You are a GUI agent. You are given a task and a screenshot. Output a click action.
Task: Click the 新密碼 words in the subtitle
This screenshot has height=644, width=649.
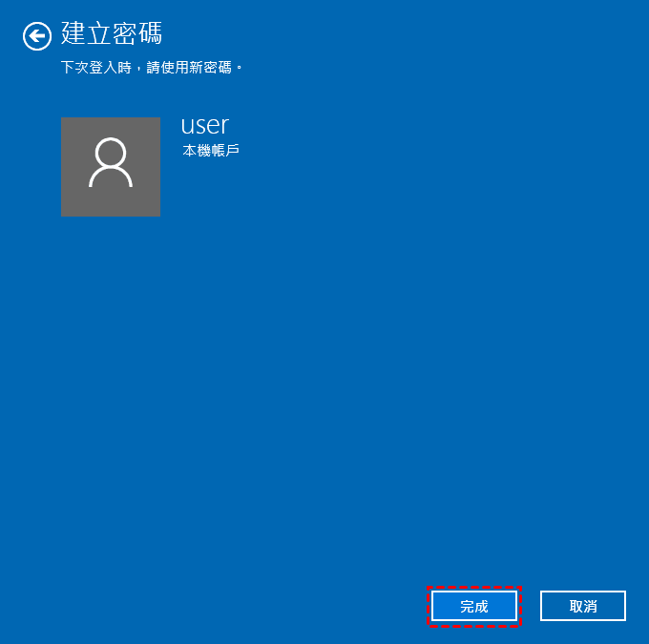(210, 67)
